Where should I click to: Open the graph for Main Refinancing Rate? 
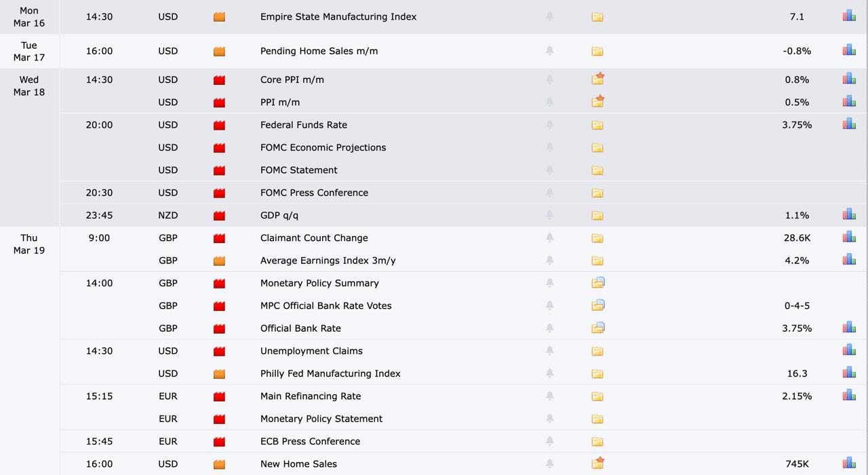(849, 396)
